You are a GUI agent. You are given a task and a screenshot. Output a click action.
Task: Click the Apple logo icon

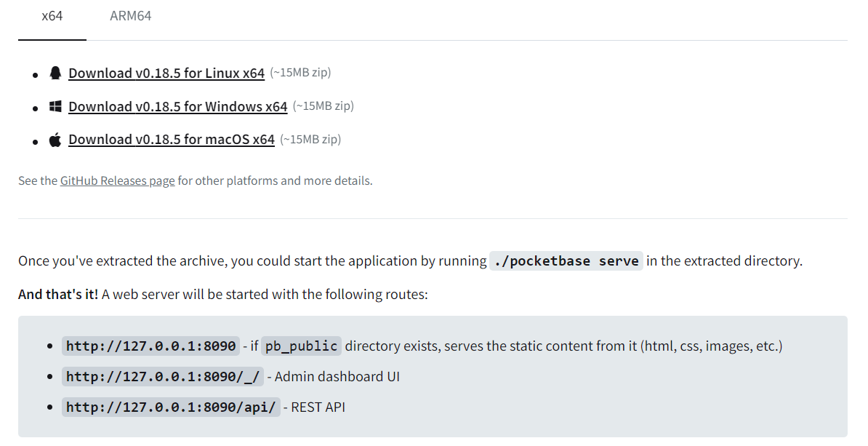[55, 140]
